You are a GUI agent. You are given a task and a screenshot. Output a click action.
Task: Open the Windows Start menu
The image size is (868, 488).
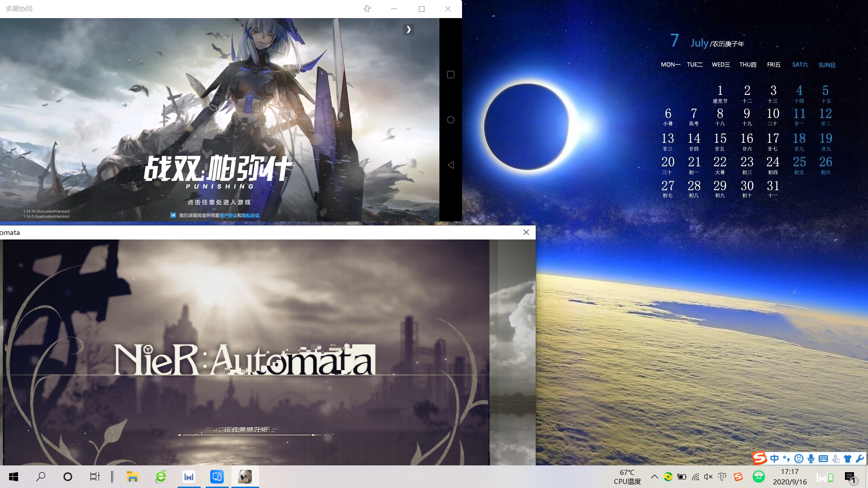click(14, 477)
